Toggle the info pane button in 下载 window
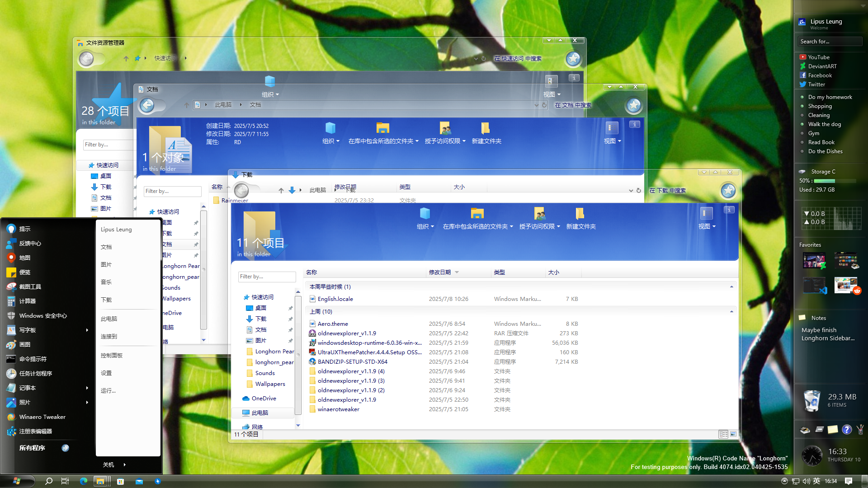The width and height of the screenshot is (868, 488). pos(729,210)
